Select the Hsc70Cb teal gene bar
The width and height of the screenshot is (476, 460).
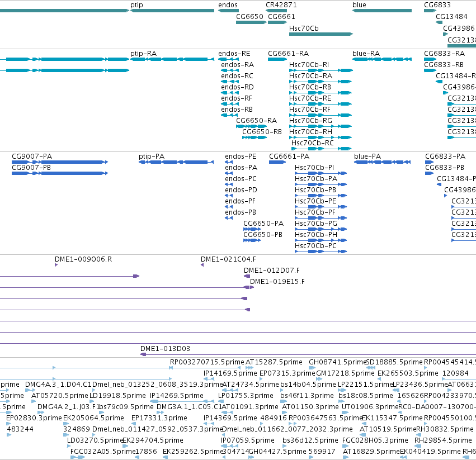coord(321,34)
